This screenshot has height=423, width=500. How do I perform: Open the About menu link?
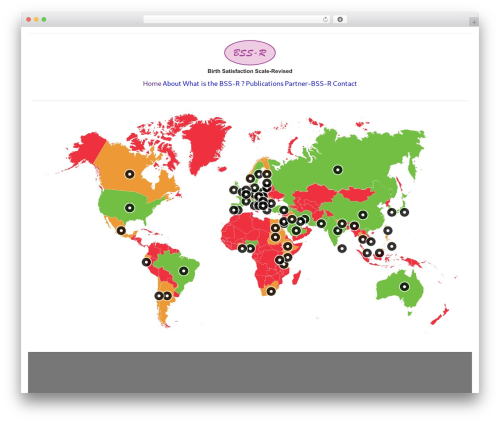pos(172,84)
